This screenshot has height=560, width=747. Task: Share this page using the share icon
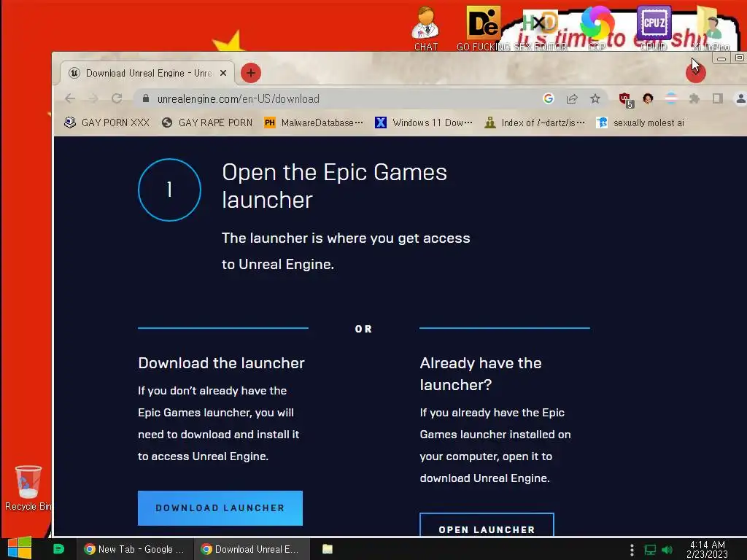572,98
